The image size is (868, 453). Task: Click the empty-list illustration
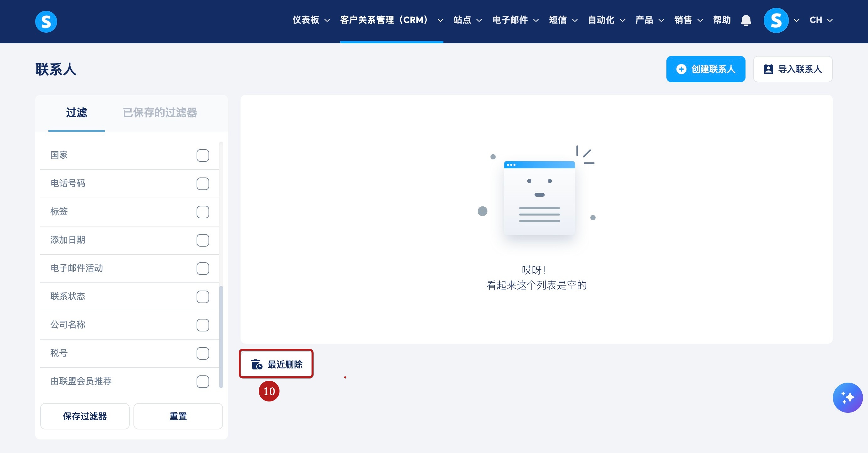[539, 198]
